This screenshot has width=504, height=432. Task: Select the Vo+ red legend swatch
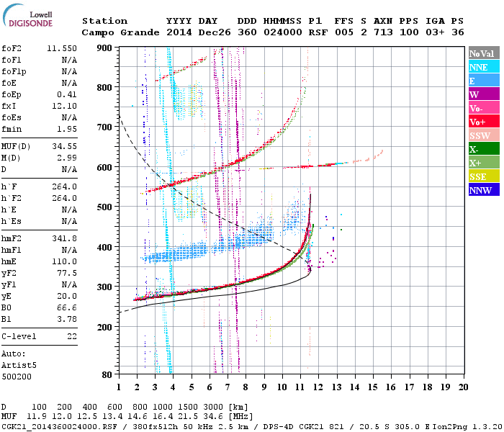tap(484, 122)
